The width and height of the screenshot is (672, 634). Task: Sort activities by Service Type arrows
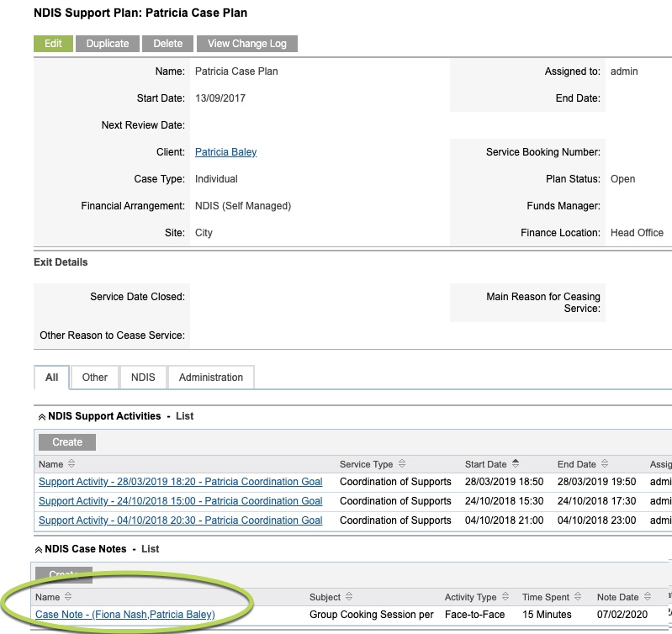[401, 463]
